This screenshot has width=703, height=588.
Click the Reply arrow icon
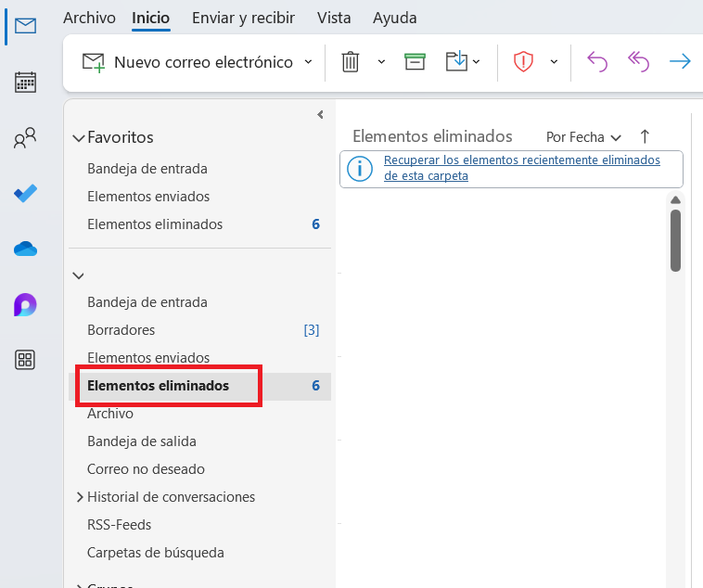pos(597,62)
